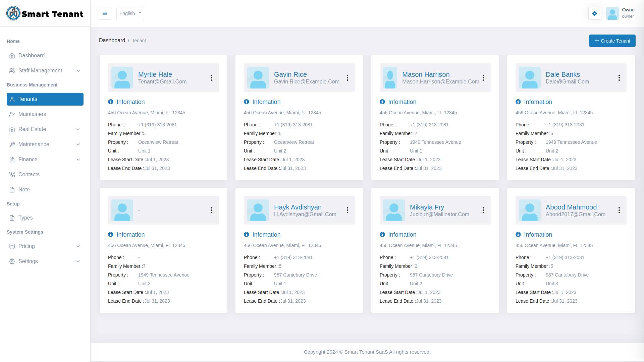Click the Create Tenant button
The image size is (644, 362).
point(612,41)
